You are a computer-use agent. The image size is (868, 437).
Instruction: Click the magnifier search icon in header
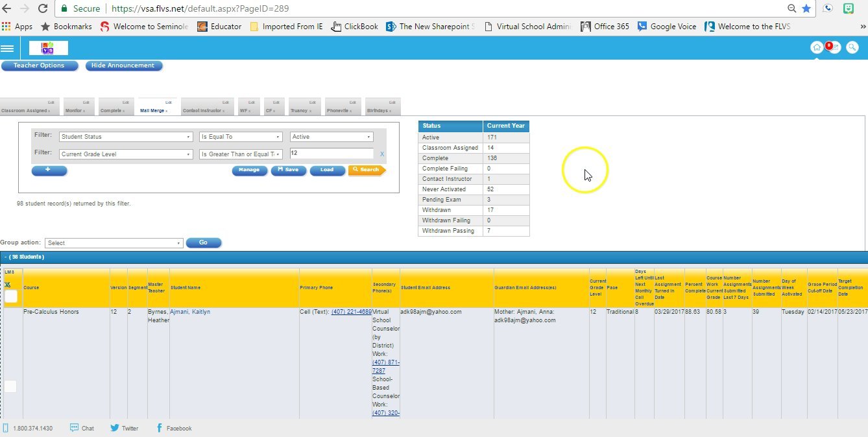click(852, 47)
